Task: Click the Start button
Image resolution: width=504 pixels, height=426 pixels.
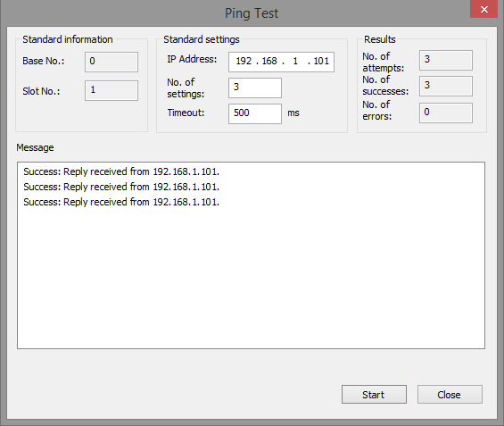Action: tap(374, 394)
